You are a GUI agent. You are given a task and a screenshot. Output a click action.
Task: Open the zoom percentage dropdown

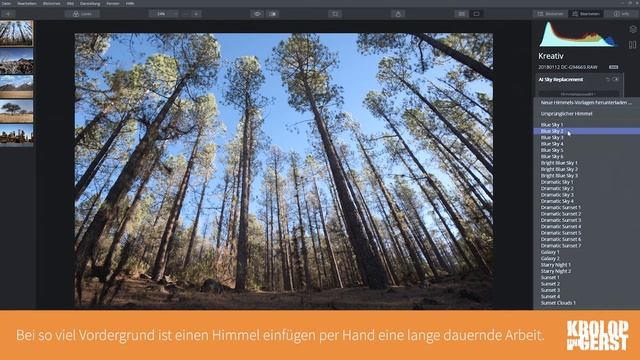coord(163,14)
